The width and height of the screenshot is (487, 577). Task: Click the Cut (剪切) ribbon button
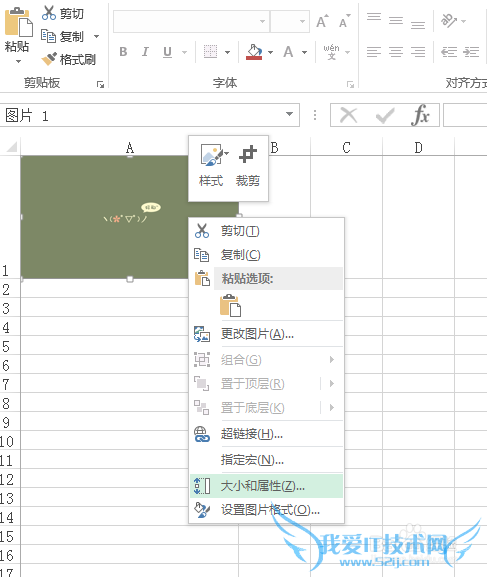coord(63,13)
